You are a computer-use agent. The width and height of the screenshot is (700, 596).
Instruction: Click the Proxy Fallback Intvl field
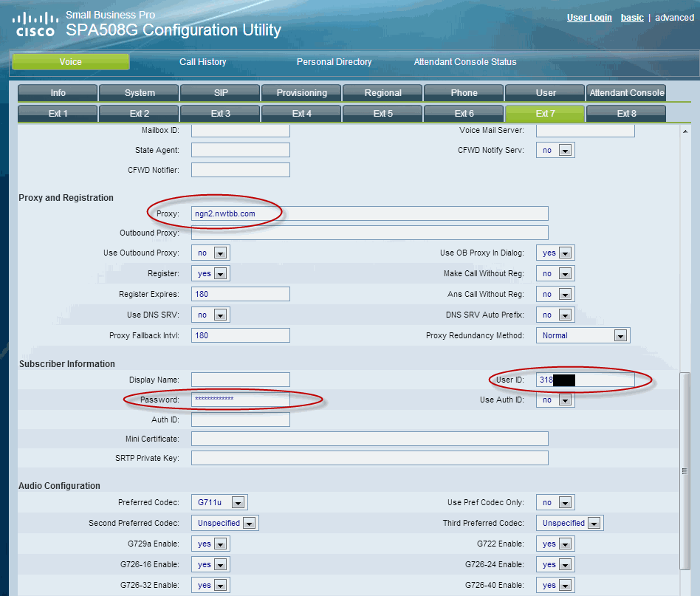point(241,335)
